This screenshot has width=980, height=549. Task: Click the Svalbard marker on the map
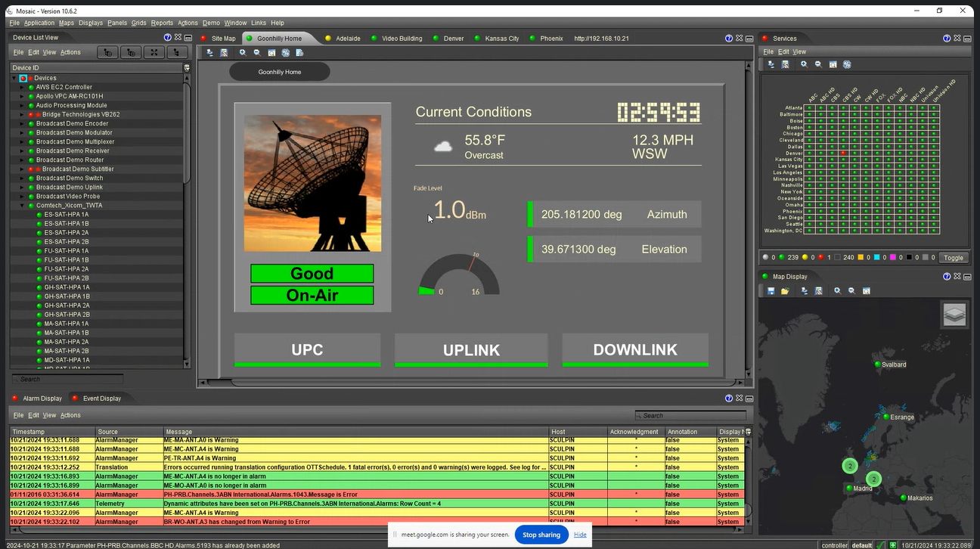point(877,364)
